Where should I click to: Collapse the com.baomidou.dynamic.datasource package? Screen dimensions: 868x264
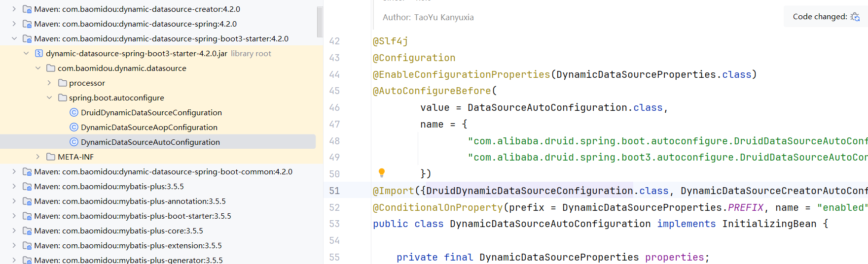pos(37,68)
